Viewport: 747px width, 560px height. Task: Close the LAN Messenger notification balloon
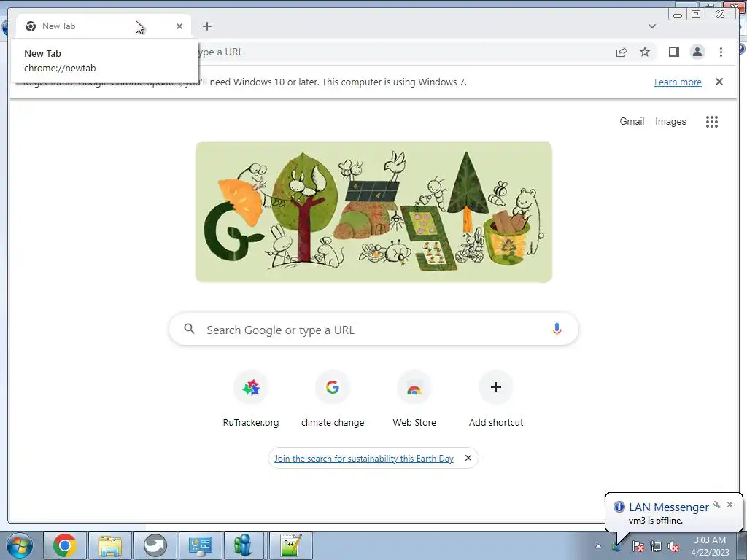729,505
